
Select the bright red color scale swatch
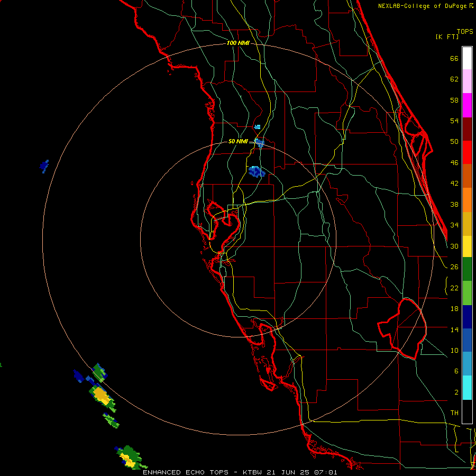(467, 152)
